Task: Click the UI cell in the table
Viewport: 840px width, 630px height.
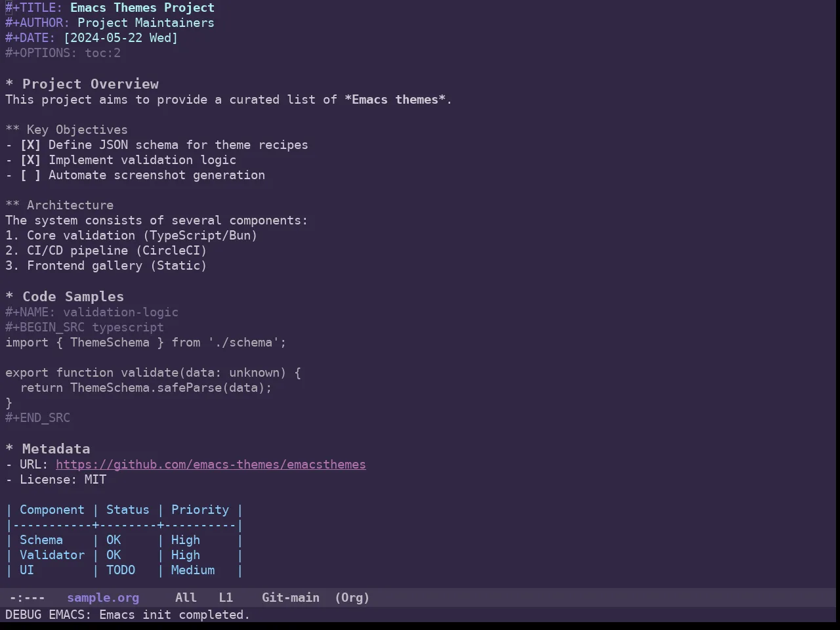Action: click(x=27, y=570)
